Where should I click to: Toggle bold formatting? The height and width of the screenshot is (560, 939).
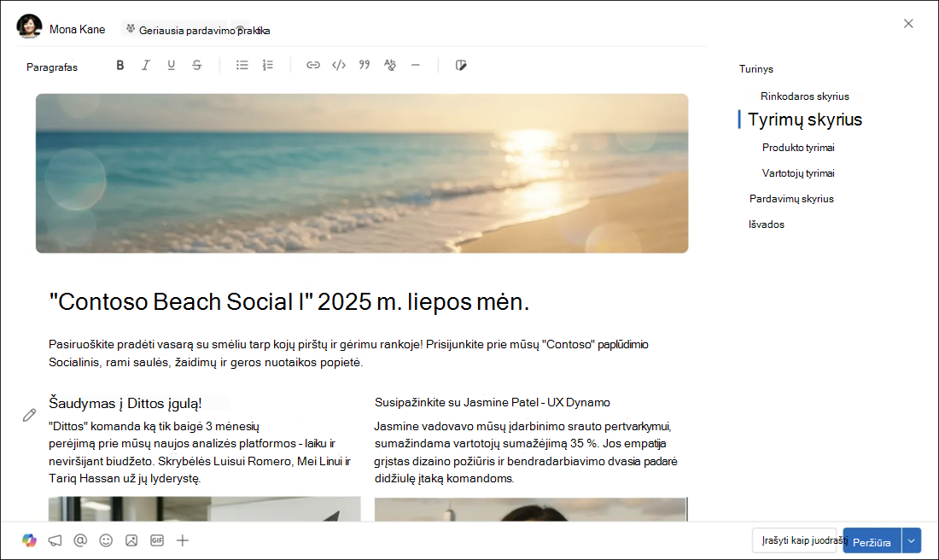pos(120,65)
